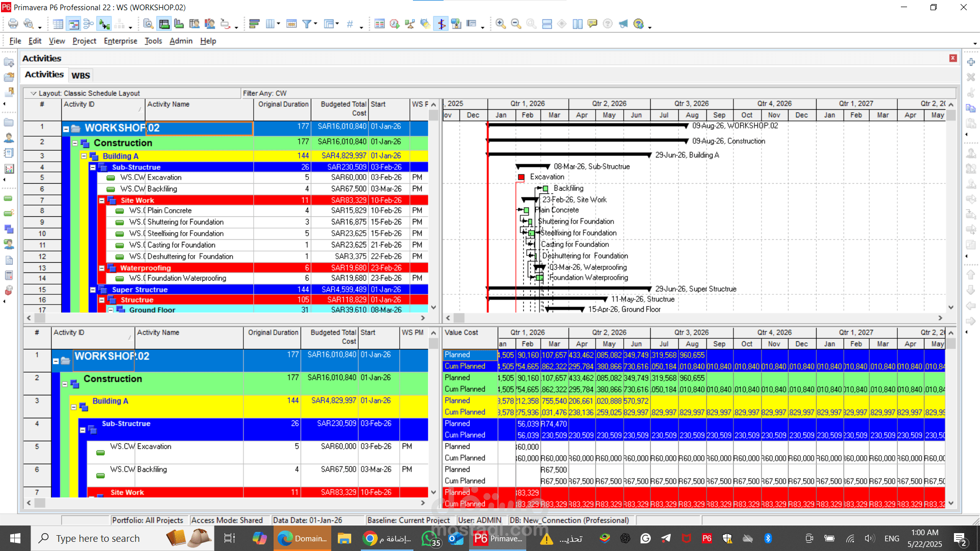Open the Columns dropdown in the toolbar
This screenshot has width=980, height=551.
click(272, 24)
